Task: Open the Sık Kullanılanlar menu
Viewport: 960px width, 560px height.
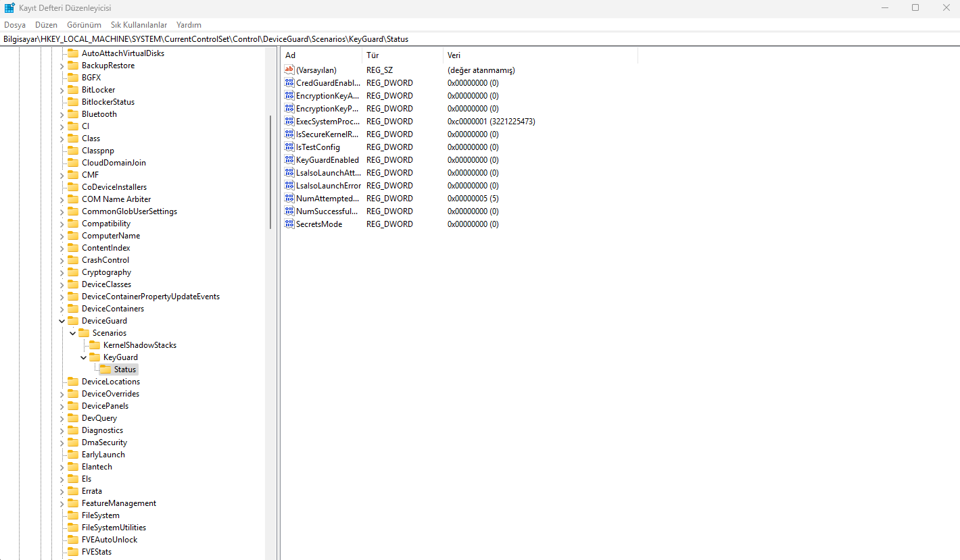Action: (x=139, y=25)
